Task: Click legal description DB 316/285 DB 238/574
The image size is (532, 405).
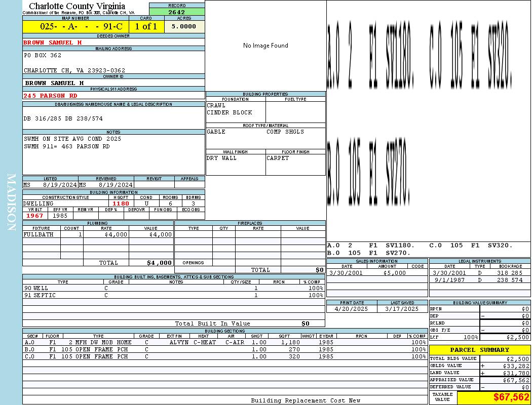Action: [63, 118]
